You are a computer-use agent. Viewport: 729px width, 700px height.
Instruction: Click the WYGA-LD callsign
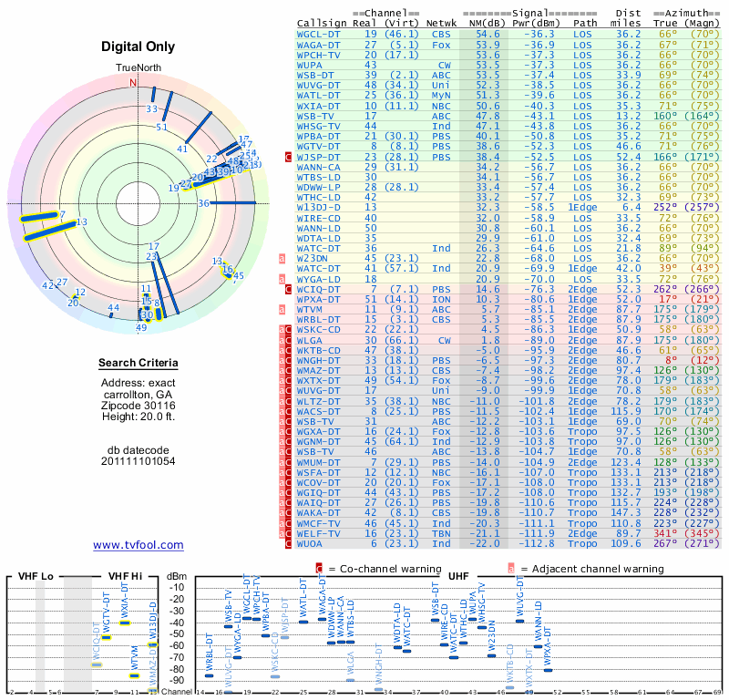[x=318, y=279]
